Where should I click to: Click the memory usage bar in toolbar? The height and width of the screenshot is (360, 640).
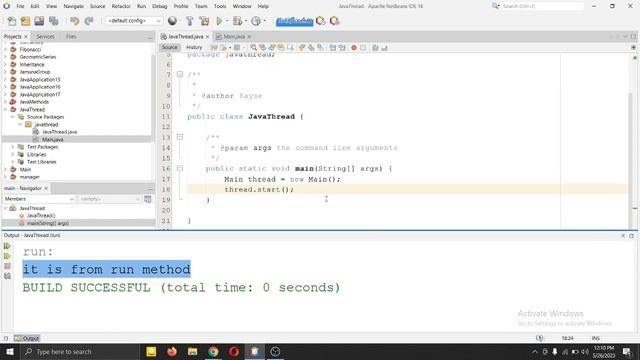click(x=294, y=21)
